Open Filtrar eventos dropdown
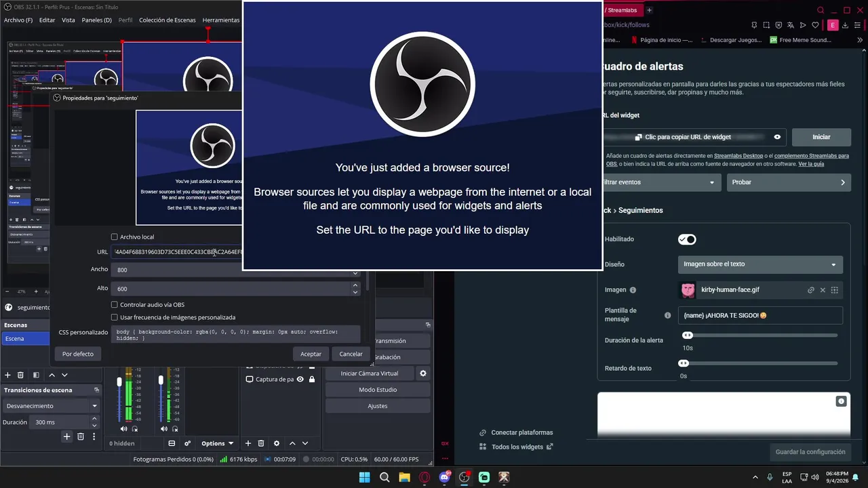 [659, 182]
